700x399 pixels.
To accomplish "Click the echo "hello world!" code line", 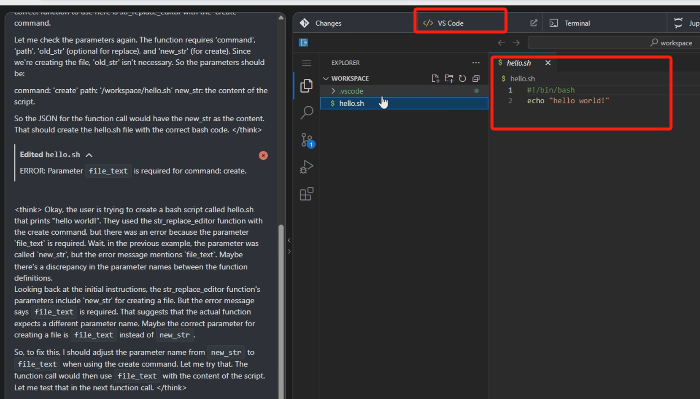I will (568, 101).
